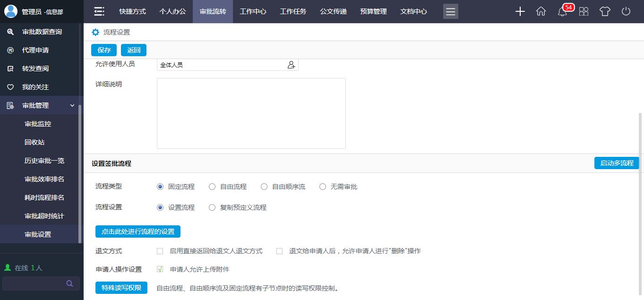Toggle the sidebar collapse icon

[99, 12]
